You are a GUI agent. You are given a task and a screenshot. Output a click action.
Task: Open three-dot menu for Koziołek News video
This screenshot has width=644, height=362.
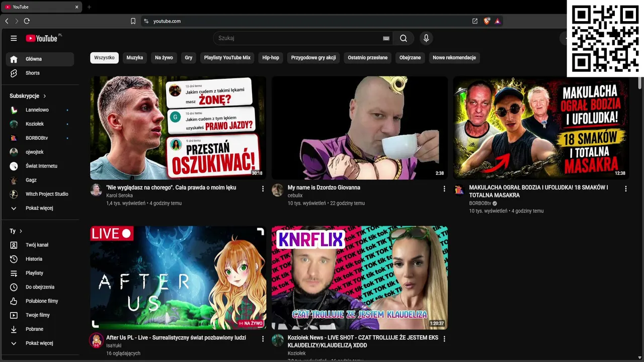pyautogui.click(x=444, y=339)
